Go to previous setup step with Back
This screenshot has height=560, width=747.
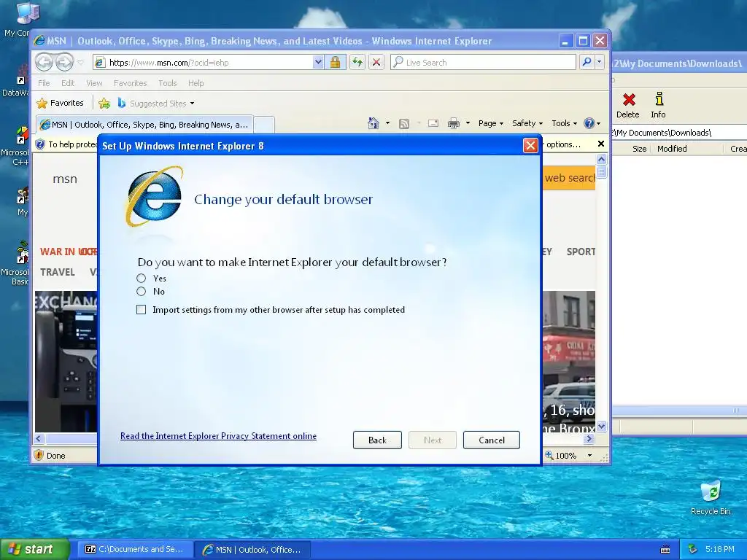[377, 440]
